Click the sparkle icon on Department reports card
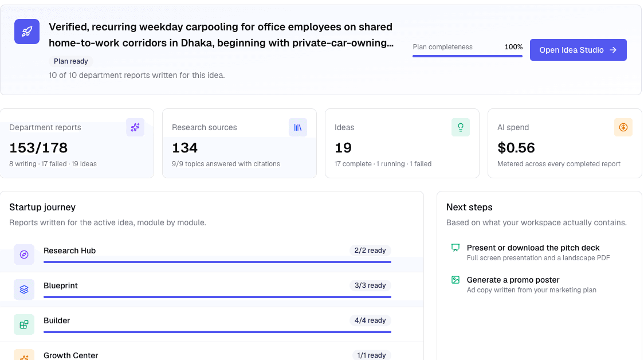The image size is (644, 360). pos(135,127)
